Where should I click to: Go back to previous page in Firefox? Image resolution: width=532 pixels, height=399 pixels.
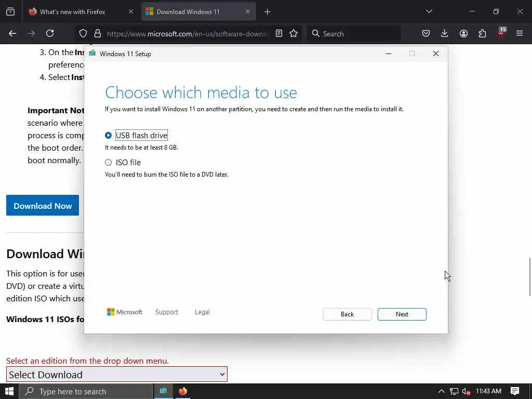tap(12, 33)
